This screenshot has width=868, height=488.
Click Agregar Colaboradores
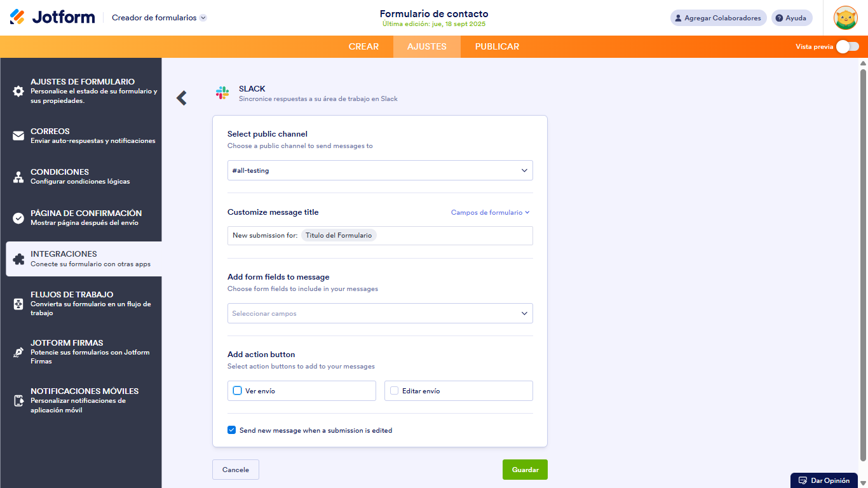718,18
